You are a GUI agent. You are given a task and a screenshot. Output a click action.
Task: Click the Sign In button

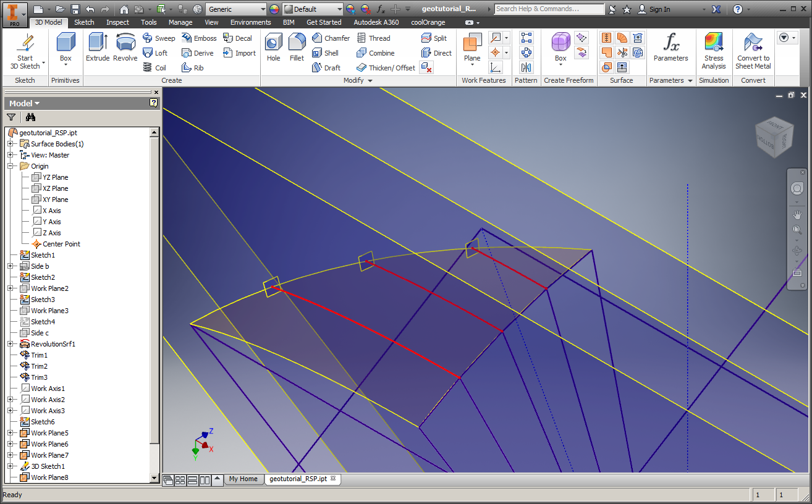pos(654,9)
